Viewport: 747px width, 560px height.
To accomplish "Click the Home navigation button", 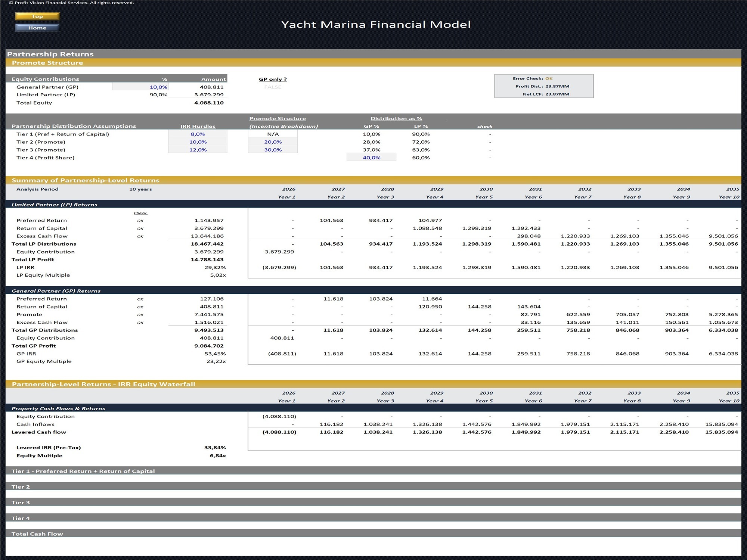I will (37, 27).
